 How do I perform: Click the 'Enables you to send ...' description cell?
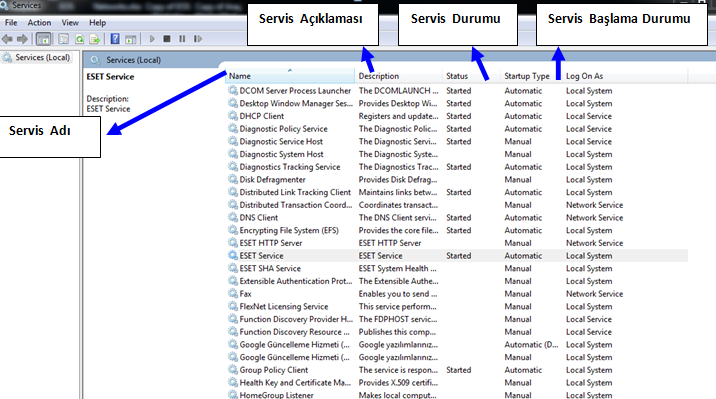pos(398,294)
